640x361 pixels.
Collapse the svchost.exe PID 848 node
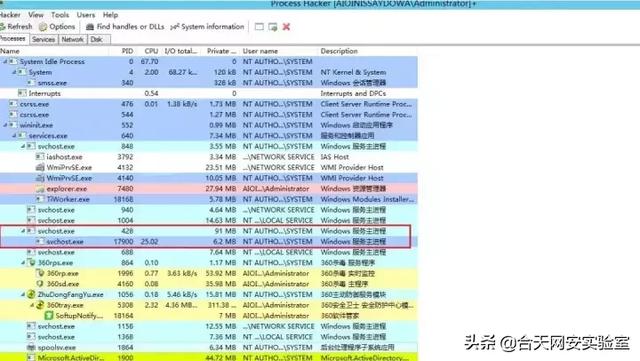point(23,146)
